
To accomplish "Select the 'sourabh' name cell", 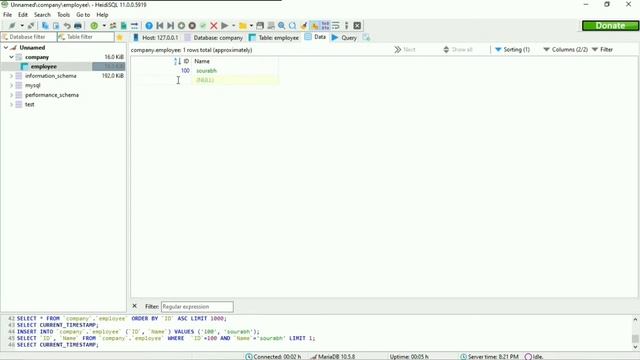I will coord(235,71).
